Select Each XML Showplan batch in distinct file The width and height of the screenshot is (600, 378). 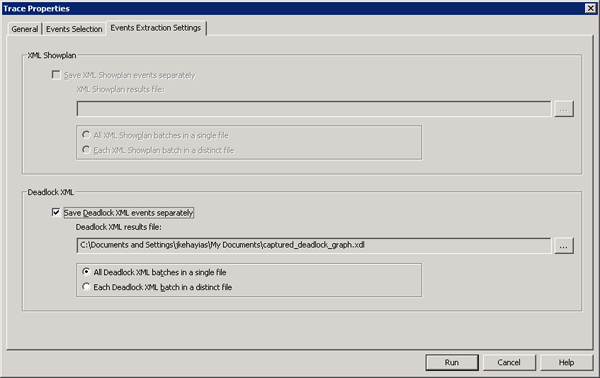86,150
